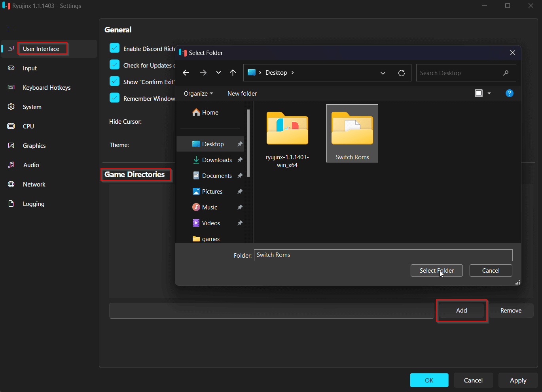The width and height of the screenshot is (542, 392).
Task: Open the Network globe icon
Action: [x=11, y=184]
